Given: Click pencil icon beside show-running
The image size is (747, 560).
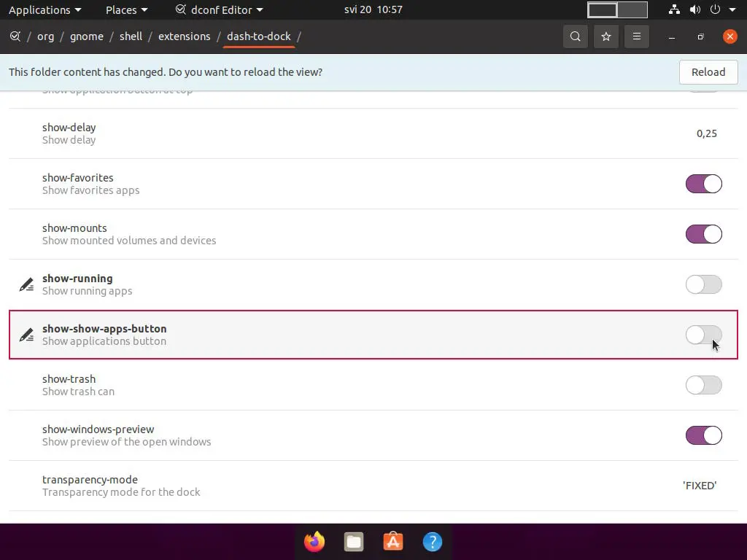Looking at the screenshot, I should click(x=26, y=284).
